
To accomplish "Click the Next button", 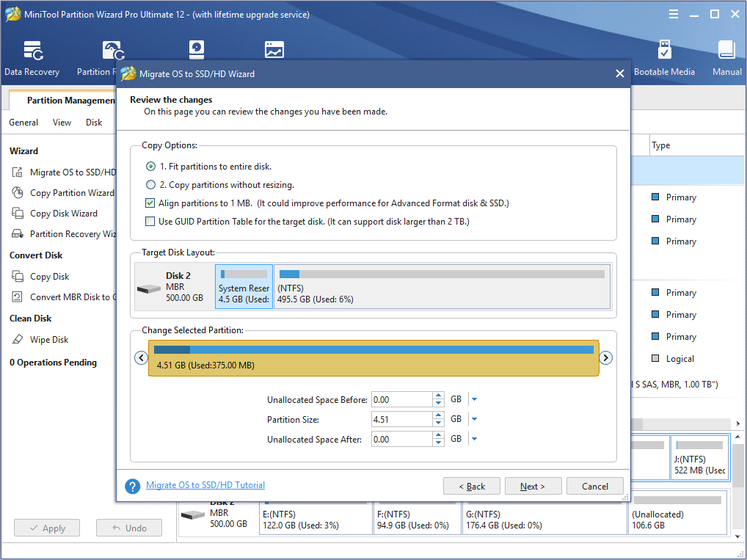I will [533, 486].
